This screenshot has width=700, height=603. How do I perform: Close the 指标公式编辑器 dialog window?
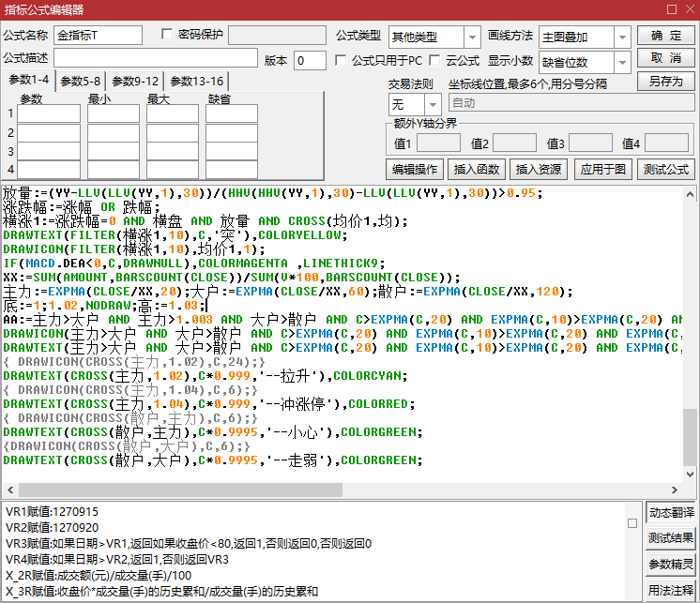coord(685,9)
